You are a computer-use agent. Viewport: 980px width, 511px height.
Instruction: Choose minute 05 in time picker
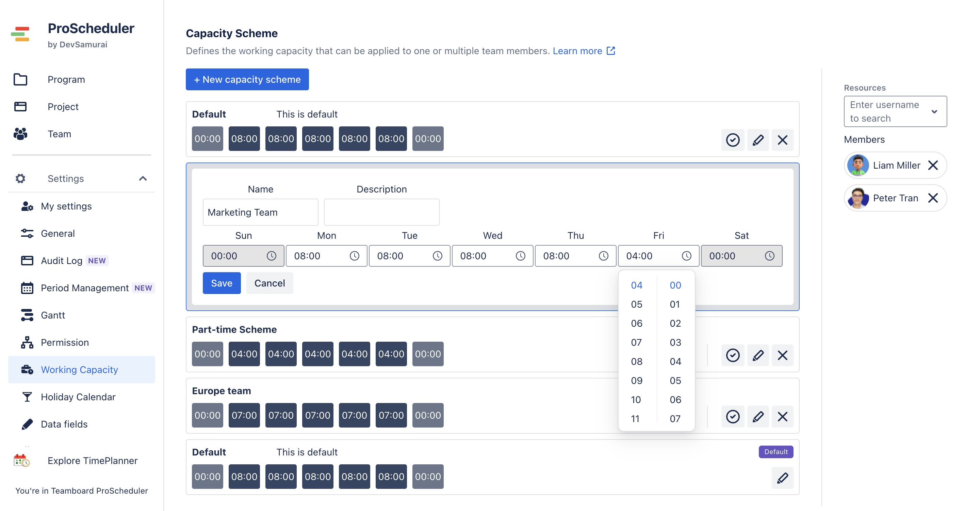(675, 381)
